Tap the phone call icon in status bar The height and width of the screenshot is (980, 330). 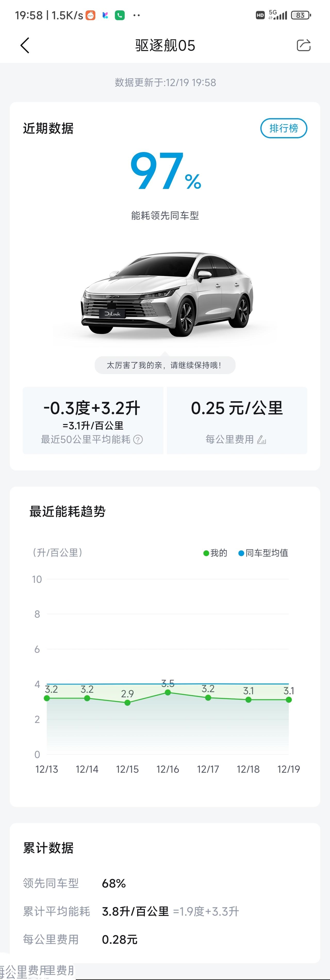[x=120, y=15]
